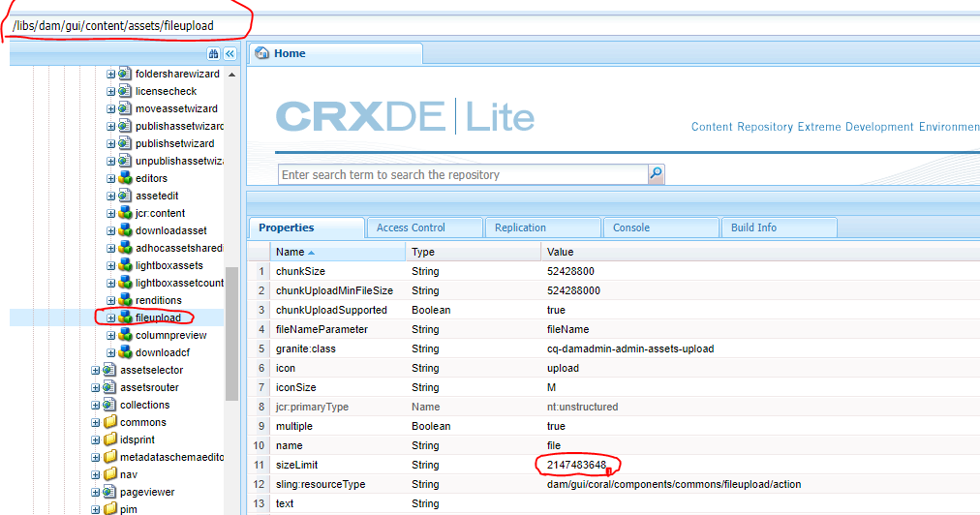Image resolution: width=980 pixels, height=515 pixels.
Task: Click the downloadasset node icon
Action: [x=125, y=230]
